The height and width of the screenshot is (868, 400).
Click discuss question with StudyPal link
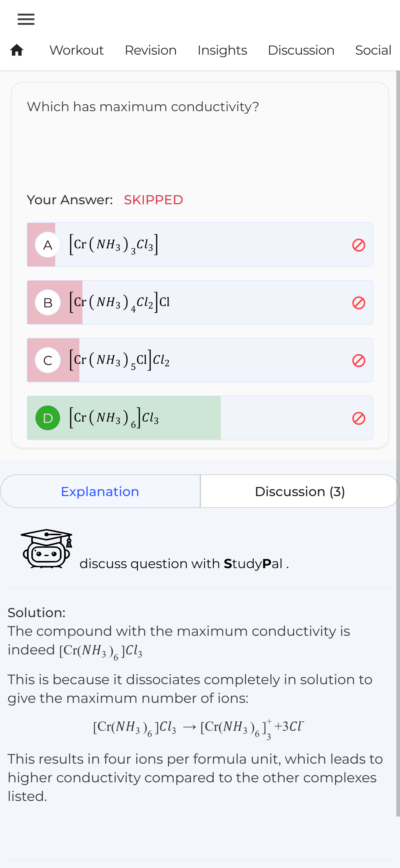[x=184, y=564]
